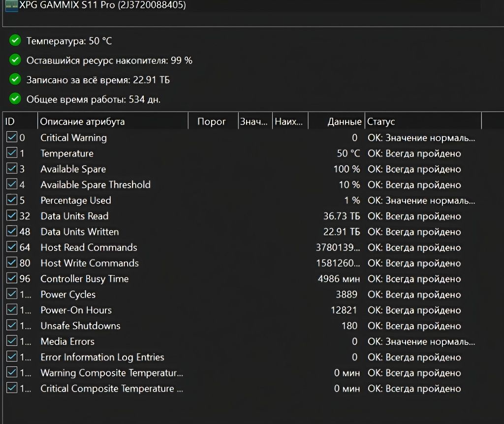Click the Наих... column header
Screen dimensions: 504x424
click(x=290, y=121)
